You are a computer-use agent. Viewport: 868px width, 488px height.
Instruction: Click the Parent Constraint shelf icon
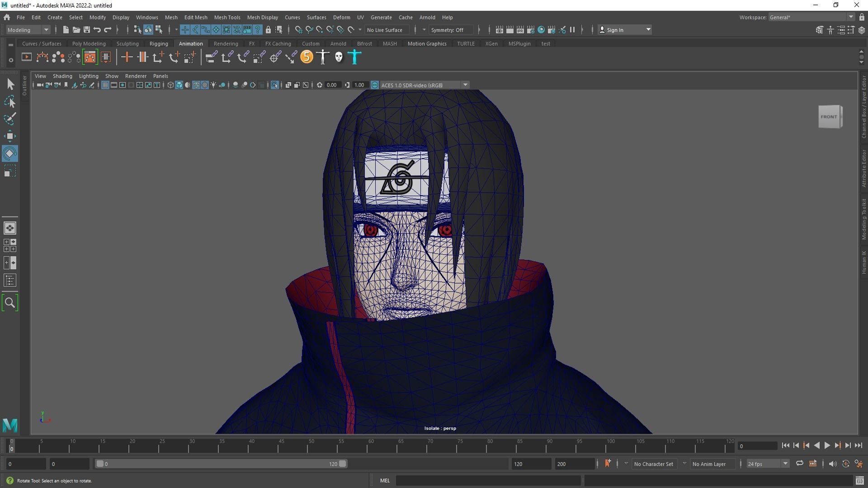pyautogui.click(x=211, y=57)
